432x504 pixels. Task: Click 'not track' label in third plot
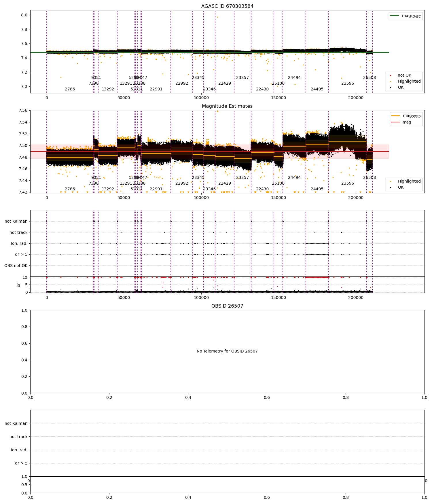pyautogui.click(x=18, y=232)
